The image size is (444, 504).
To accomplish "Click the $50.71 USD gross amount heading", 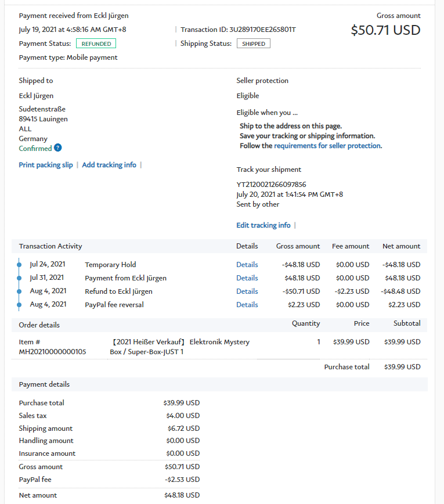I will [385, 30].
